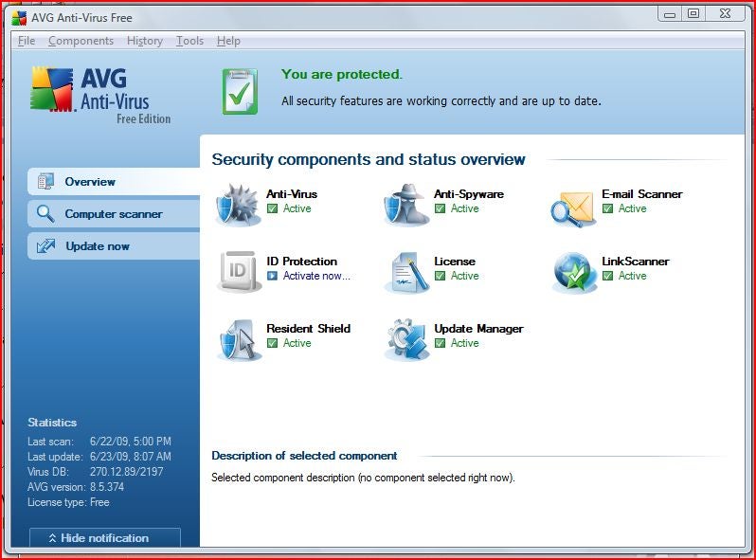Click the AVG title bar application icon
Screen dimensions: 756x560
[x=19, y=18]
